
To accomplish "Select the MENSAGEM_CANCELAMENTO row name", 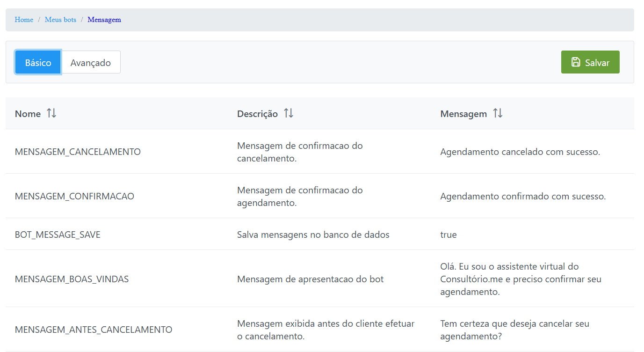I will 78,152.
